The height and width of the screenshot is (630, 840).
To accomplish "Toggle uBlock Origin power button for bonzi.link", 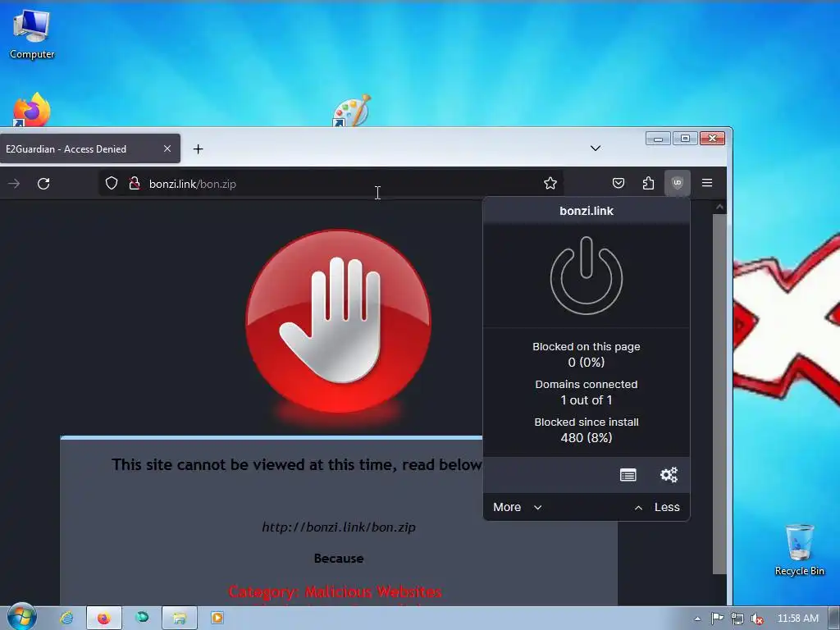I will click(587, 276).
